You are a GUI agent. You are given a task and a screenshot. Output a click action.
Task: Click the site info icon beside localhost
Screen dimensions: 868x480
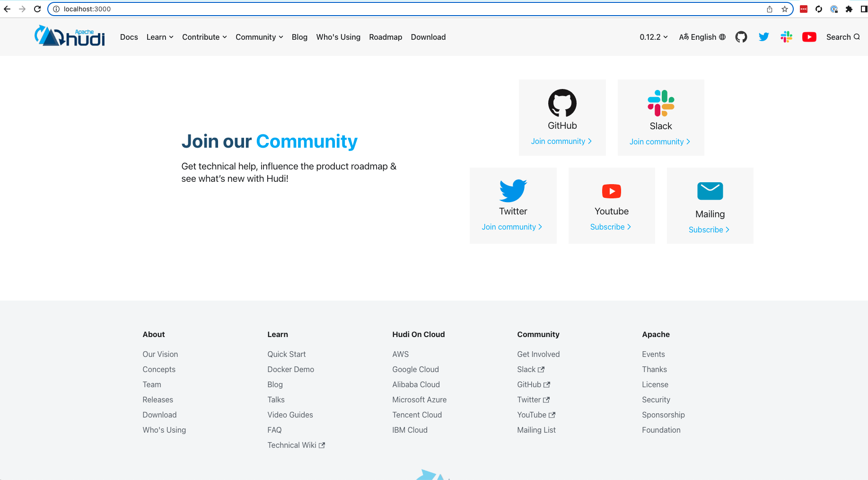click(x=56, y=9)
